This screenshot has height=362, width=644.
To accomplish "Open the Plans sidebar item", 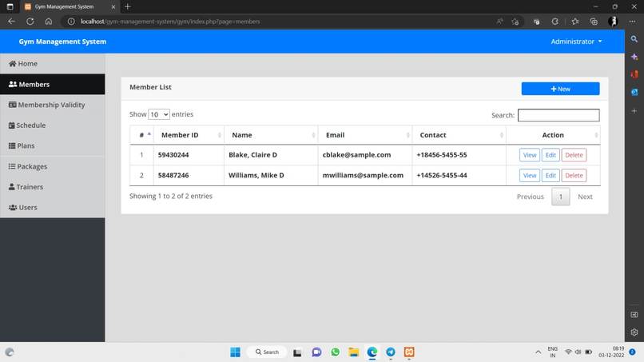I will point(52,146).
